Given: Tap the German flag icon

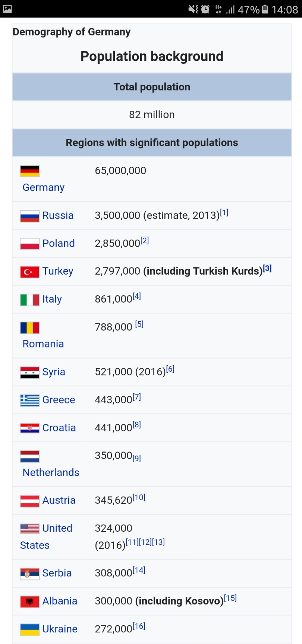Looking at the screenshot, I should tap(29, 171).
